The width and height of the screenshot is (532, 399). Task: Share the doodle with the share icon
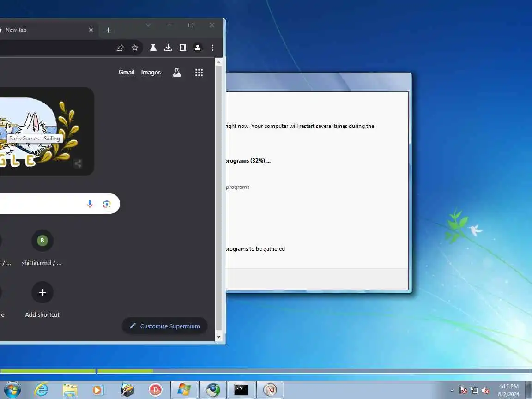[x=78, y=164]
